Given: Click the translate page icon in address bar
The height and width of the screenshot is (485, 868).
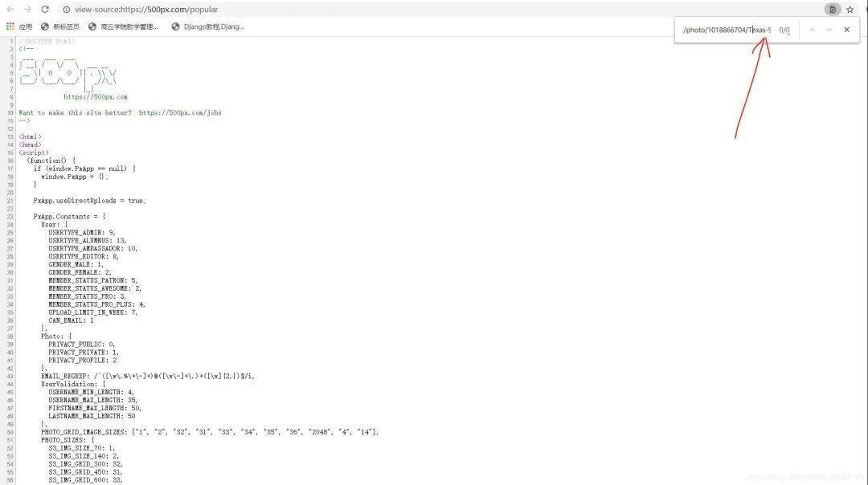Looking at the screenshot, I should (833, 10).
